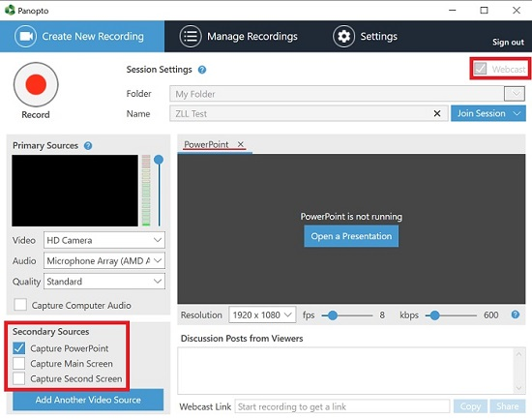Uncheck Capture PowerPoint
The width and height of the screenshot is (532, 419).
(19, 348)
